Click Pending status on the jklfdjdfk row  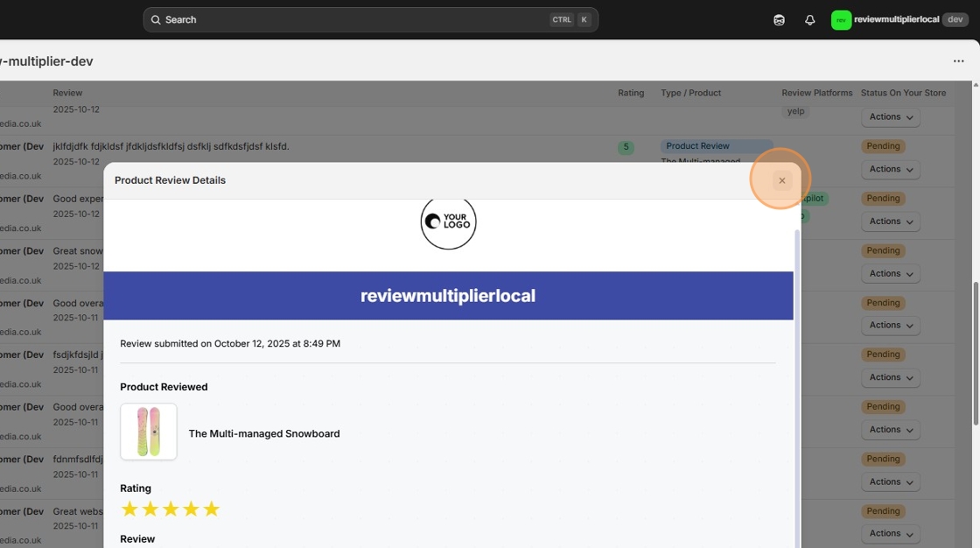point(883,146)
